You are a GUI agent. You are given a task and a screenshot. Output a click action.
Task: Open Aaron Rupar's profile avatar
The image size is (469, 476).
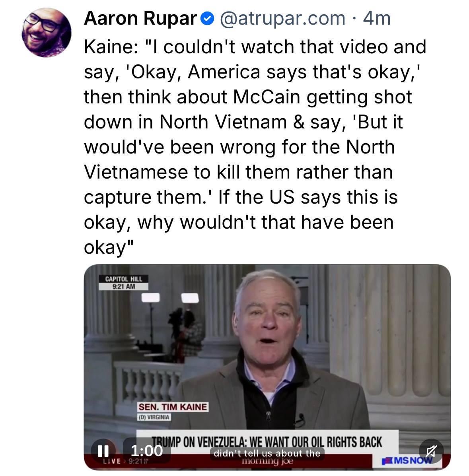pos(46,32)
